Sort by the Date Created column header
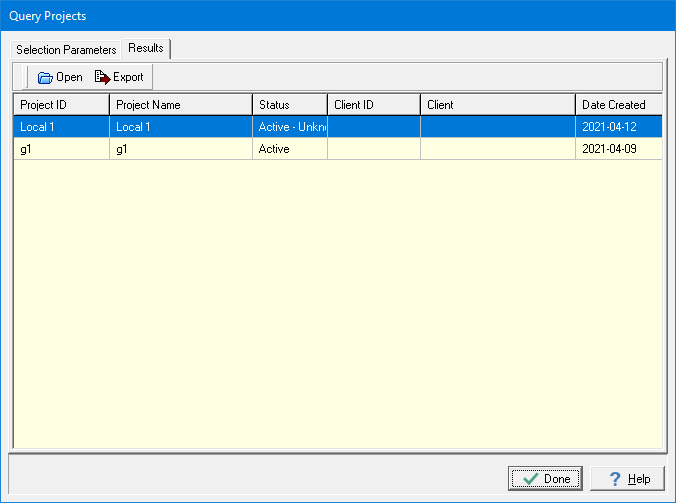This screenshot has height=503, width=676. (x=618, y=105)
